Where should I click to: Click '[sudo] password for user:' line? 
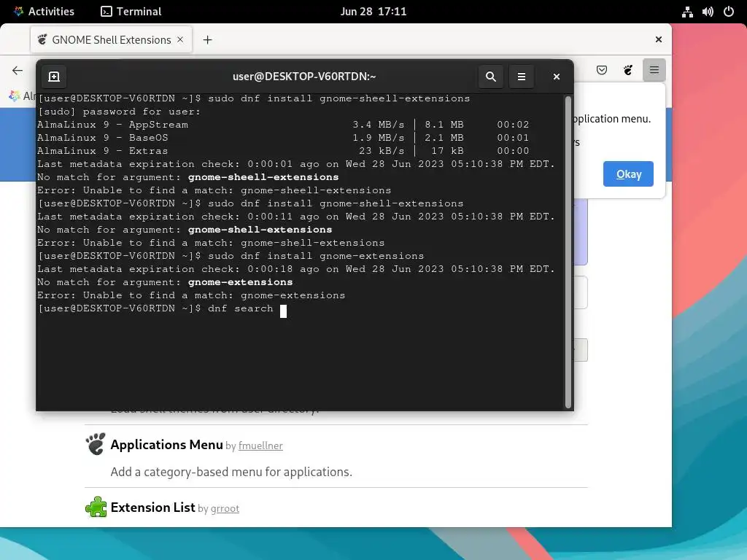119,112
